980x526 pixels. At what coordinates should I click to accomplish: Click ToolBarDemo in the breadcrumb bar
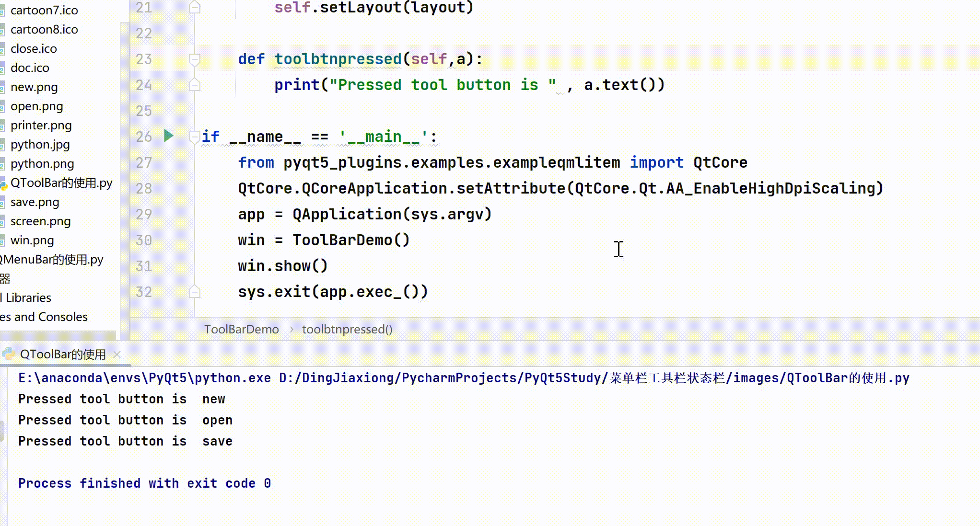pos(241,330)
